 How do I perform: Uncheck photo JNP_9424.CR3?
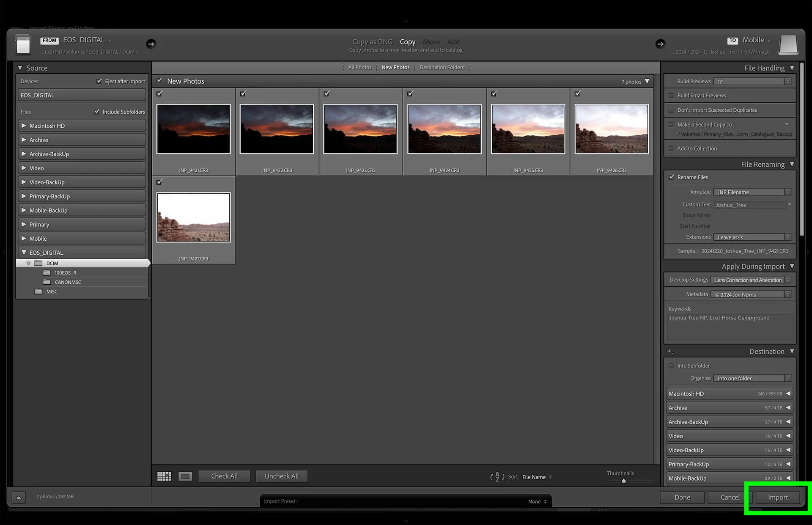tap(410, 93)
